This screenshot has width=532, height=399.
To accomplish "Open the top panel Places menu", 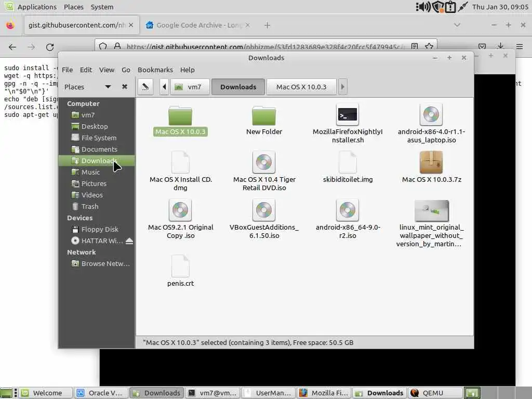I will tap(74, 7).
